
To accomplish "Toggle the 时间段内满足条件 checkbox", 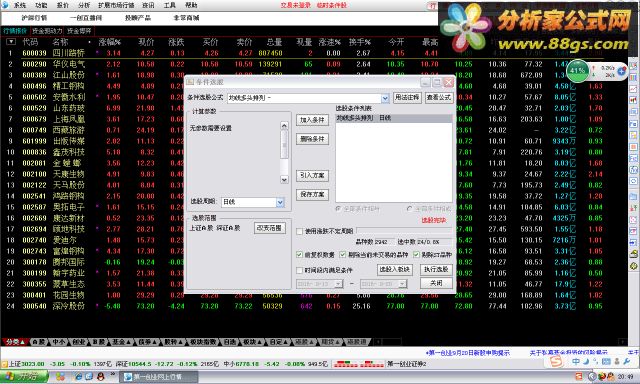I will (x=300, y=270).
